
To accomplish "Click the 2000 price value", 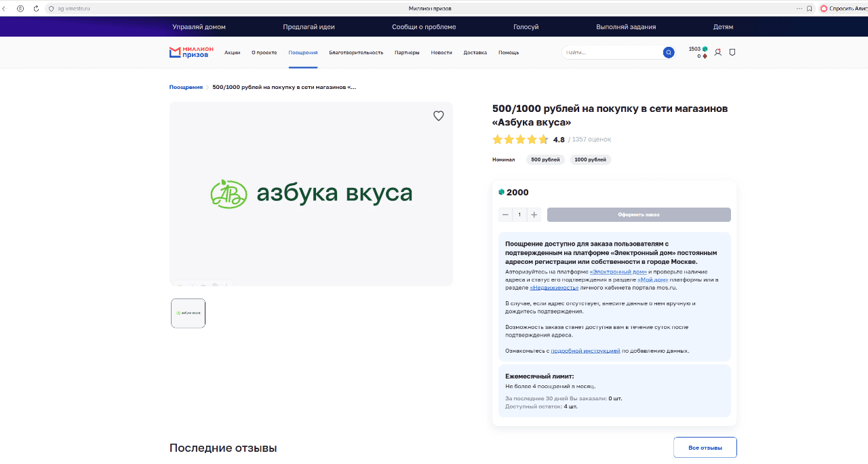I will (x=517, y=192).
